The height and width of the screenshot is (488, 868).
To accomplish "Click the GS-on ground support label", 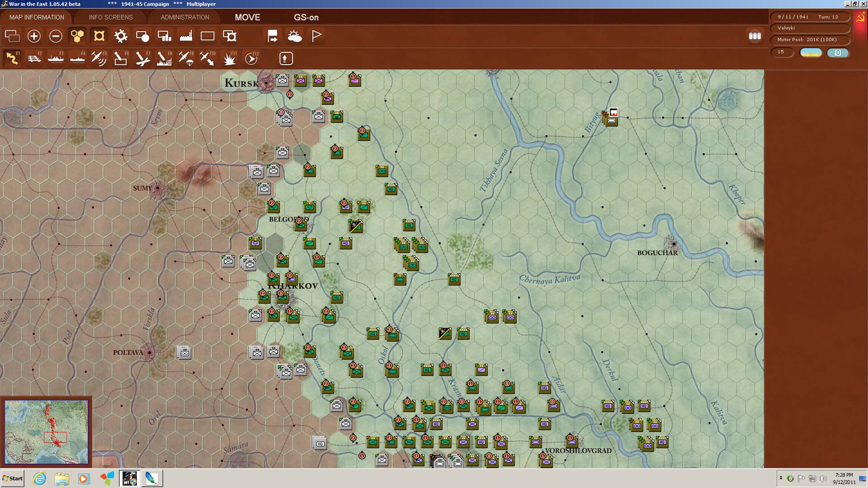I will pos(306,17).
